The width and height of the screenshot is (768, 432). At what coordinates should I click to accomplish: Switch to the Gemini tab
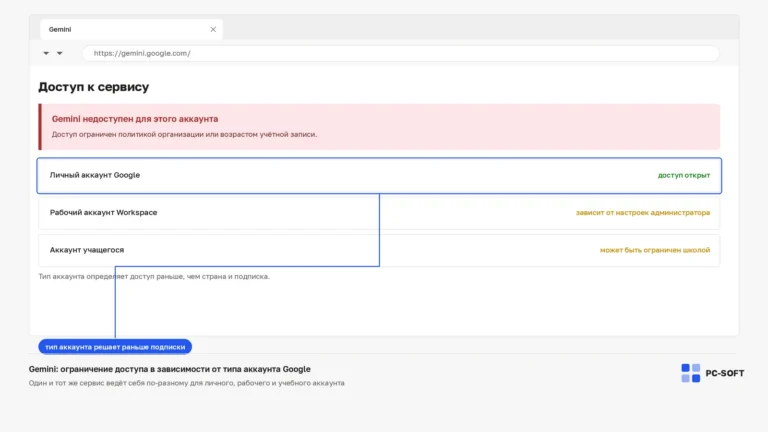(131, 29)
